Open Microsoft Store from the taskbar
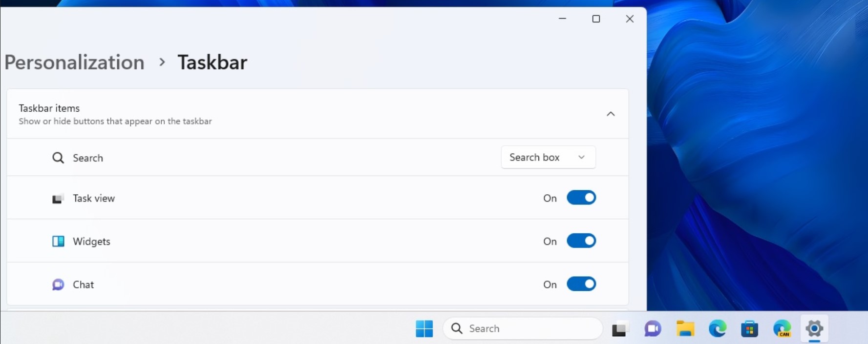This screenshot has height=344, width=868. (749, 329)
